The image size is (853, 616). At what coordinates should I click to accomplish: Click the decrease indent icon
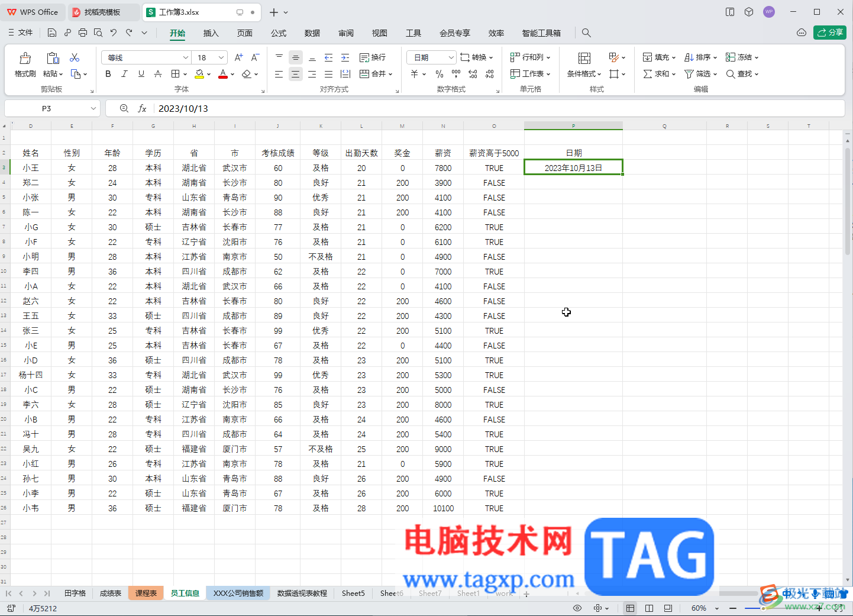329,57
